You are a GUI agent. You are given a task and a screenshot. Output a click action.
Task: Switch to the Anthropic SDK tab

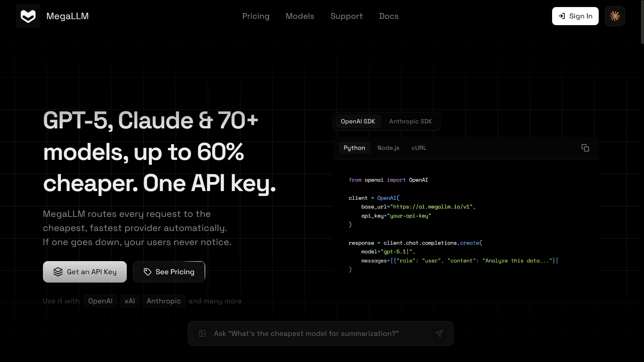pos(411,121)
